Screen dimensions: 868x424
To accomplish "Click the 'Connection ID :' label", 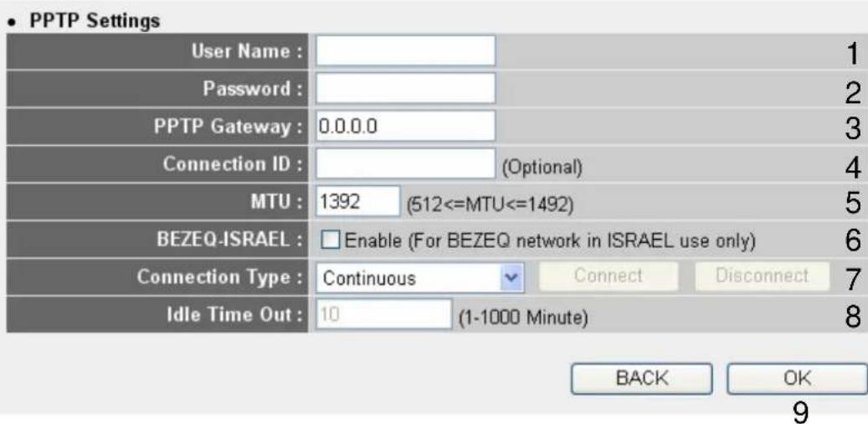I will pos(233,164).
